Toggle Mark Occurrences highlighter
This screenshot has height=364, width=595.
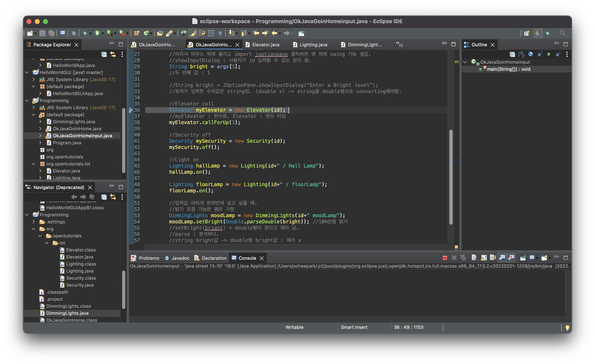tap(193, 33)
